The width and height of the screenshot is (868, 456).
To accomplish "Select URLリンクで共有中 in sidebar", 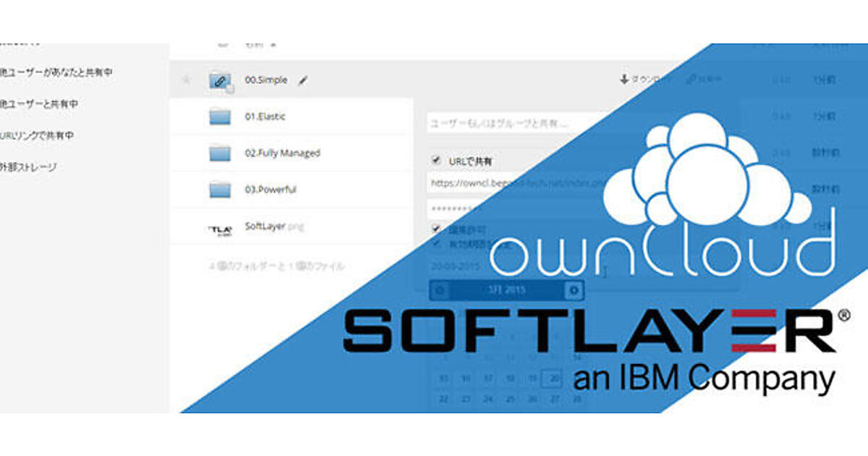I will tap(37, 135).
